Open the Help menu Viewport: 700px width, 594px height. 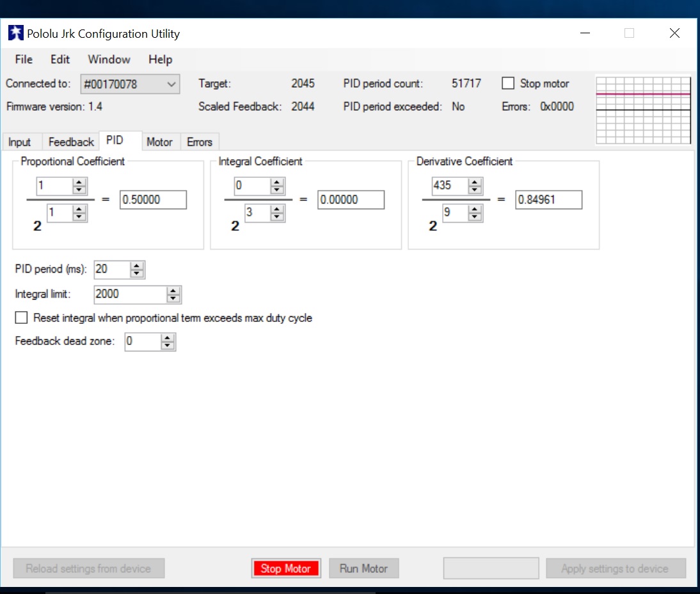[x=160, y=60]
